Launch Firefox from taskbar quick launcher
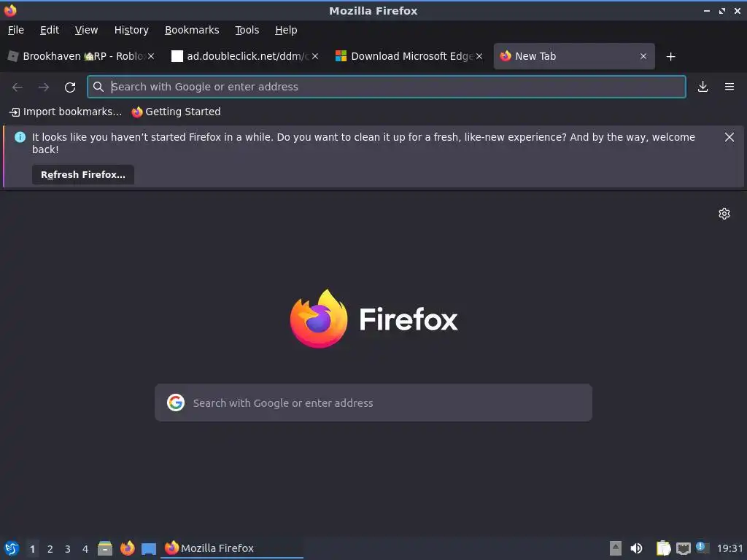 click(127, 548)
